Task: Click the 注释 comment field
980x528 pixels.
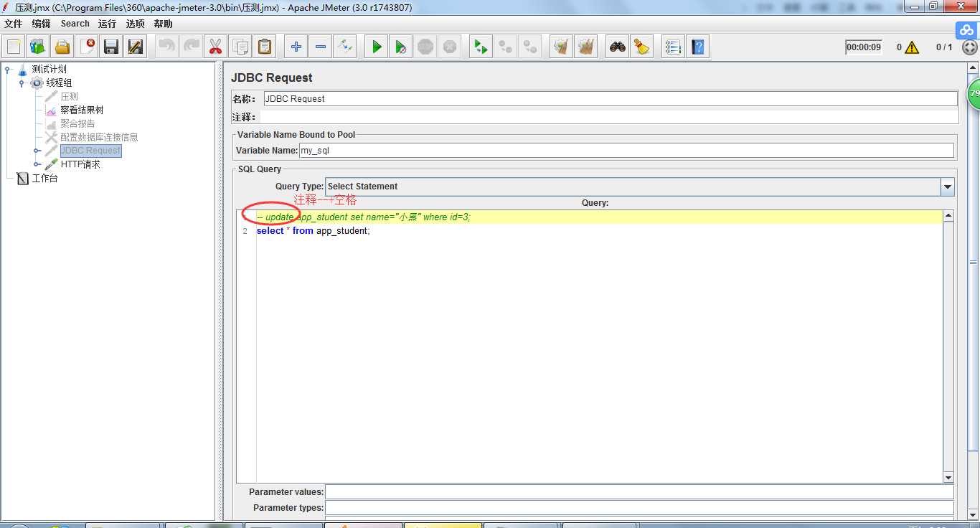Action: coord(608,117)
